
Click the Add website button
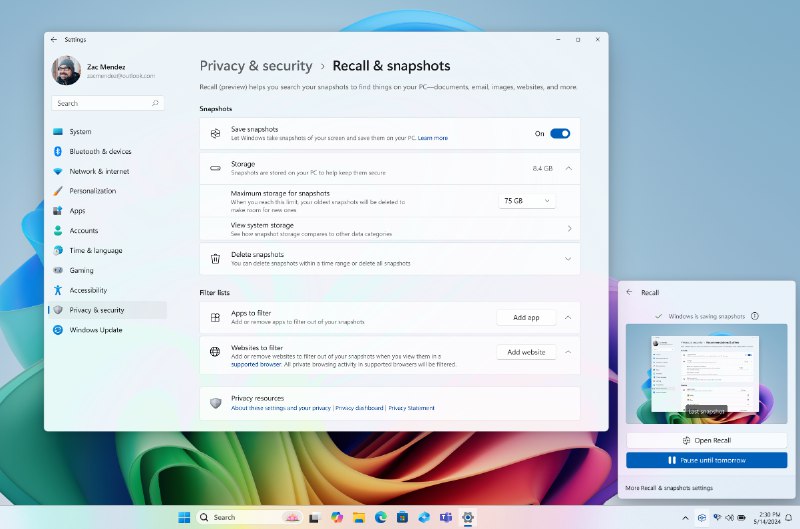click(x=526, y=352)
